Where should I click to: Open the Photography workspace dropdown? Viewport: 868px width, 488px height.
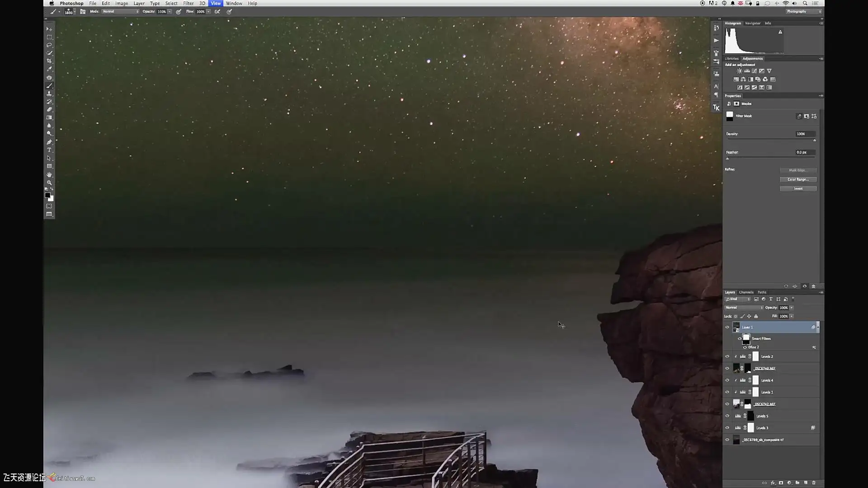(803, 12)
